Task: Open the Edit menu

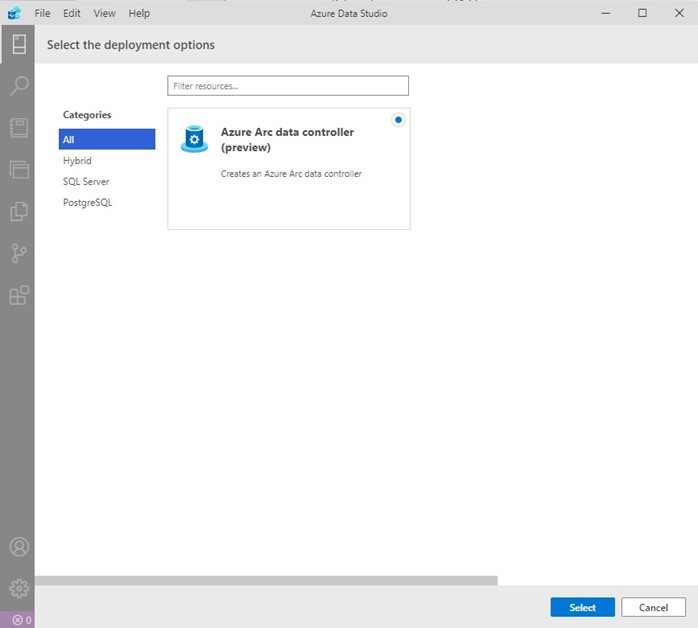Action: click(x=72, y=13)
